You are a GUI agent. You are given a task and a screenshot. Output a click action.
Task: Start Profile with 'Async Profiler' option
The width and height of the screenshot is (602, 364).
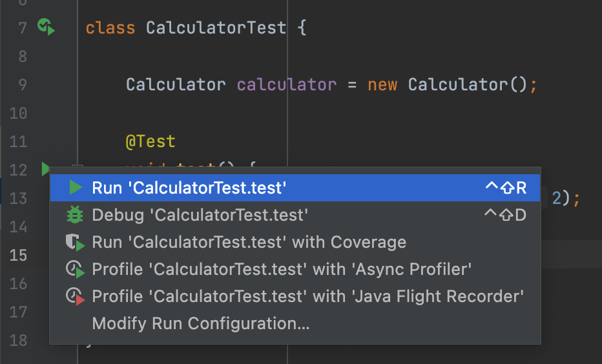point(282,269)
